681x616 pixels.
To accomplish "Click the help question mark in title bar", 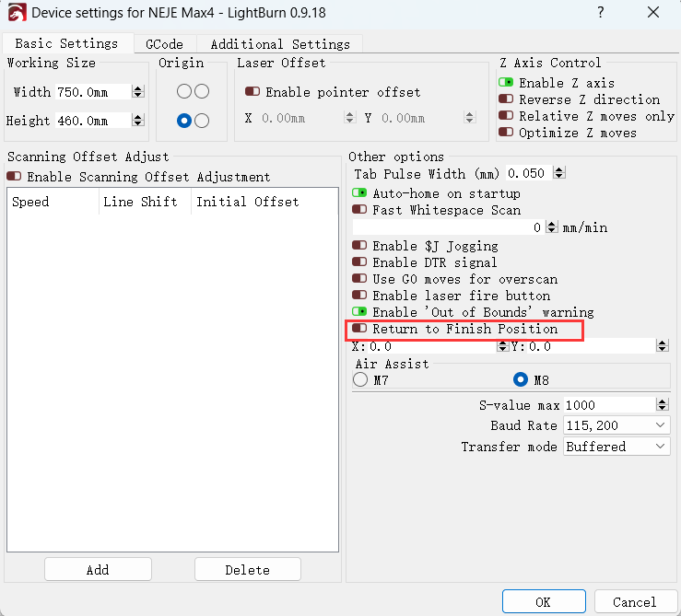I will coord(601,13).
